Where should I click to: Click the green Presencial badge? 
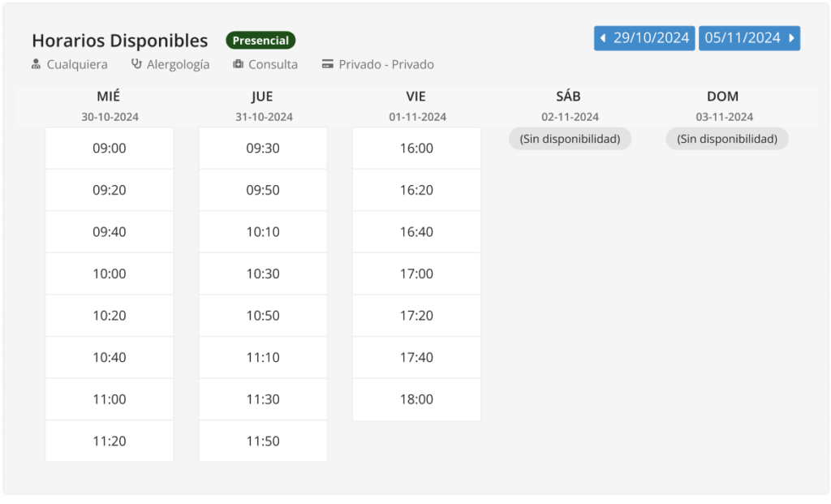pyautogui.click(x=260, y=41)
